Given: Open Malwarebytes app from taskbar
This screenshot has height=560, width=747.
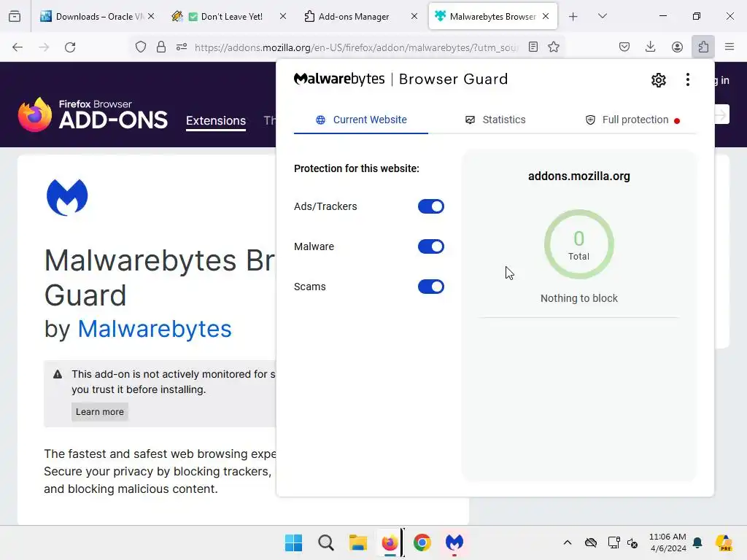Looking at the screenshot, I should tap(454, 542).
